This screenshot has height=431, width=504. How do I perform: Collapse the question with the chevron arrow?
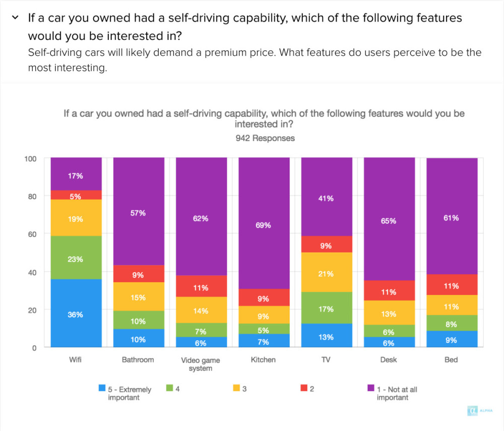click(15, 18)
